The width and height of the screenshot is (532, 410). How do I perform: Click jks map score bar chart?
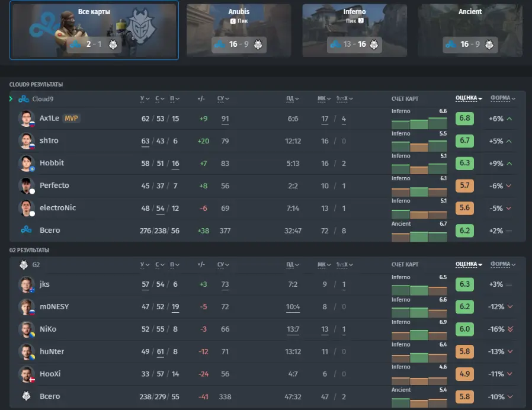[x=419, y=290]
